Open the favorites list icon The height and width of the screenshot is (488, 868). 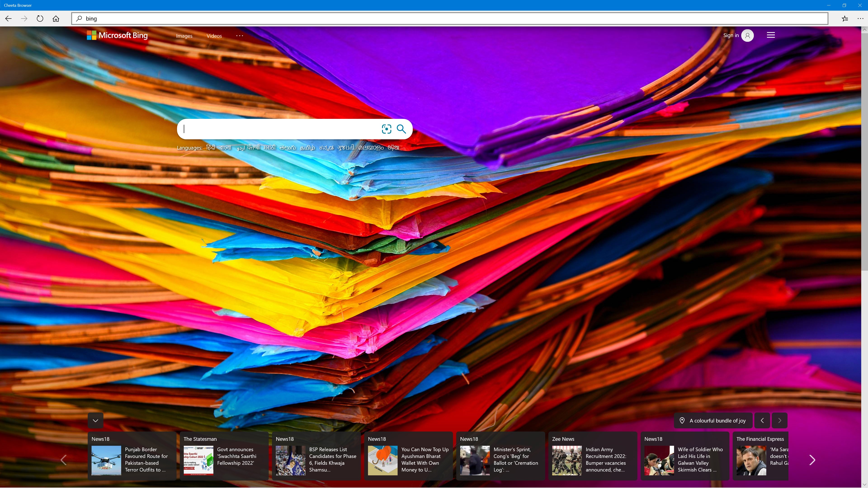click(x=845, y=19)
